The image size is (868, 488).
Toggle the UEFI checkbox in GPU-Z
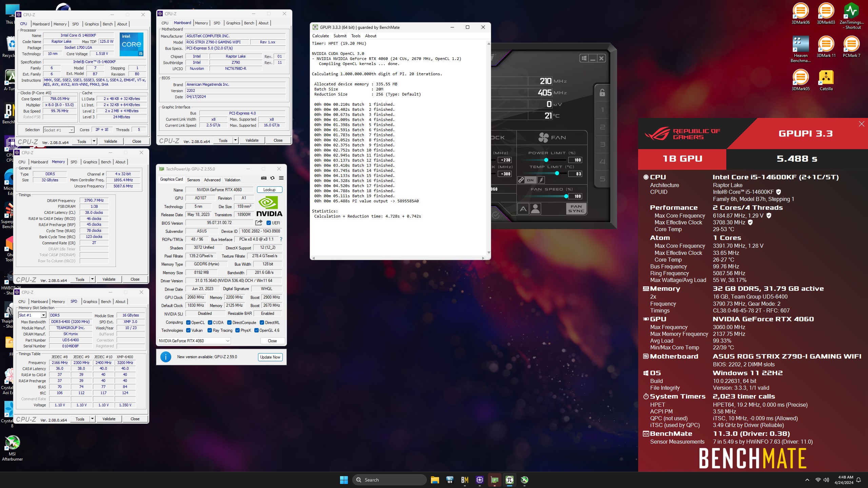269,223
